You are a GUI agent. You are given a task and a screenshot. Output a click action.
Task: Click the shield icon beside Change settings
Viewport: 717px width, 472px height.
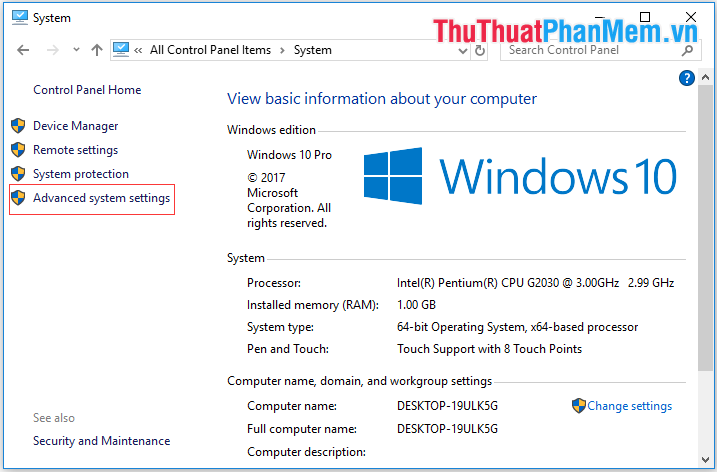click(x=578, y=405)
